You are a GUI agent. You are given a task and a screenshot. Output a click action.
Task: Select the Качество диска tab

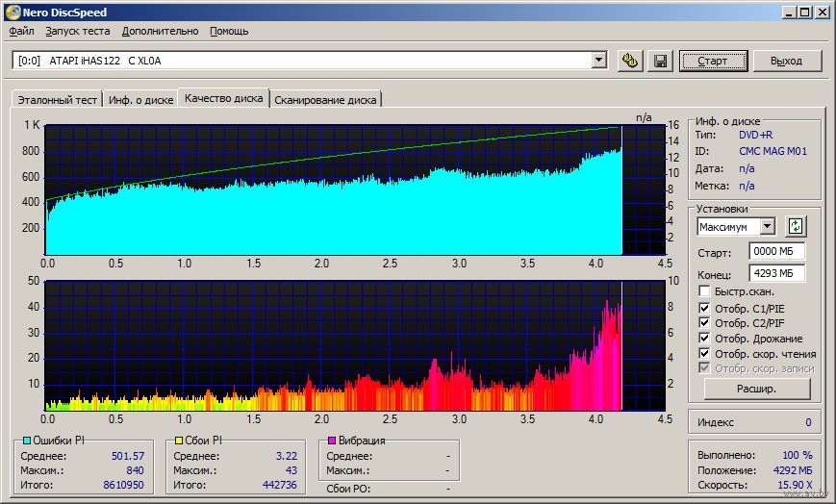click(x=223, y=98)
